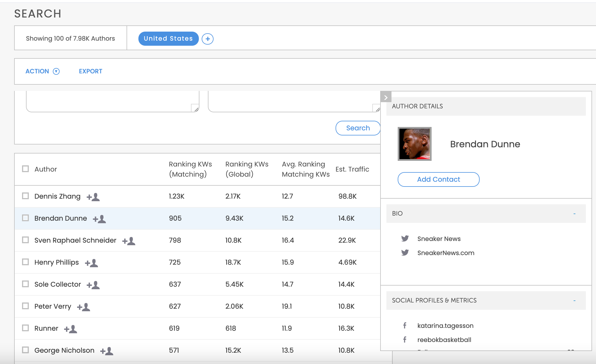596x364 pixels.
Task: Click add-contact icon next to Sven Raphael Schneider
Action: click(129, 241)
